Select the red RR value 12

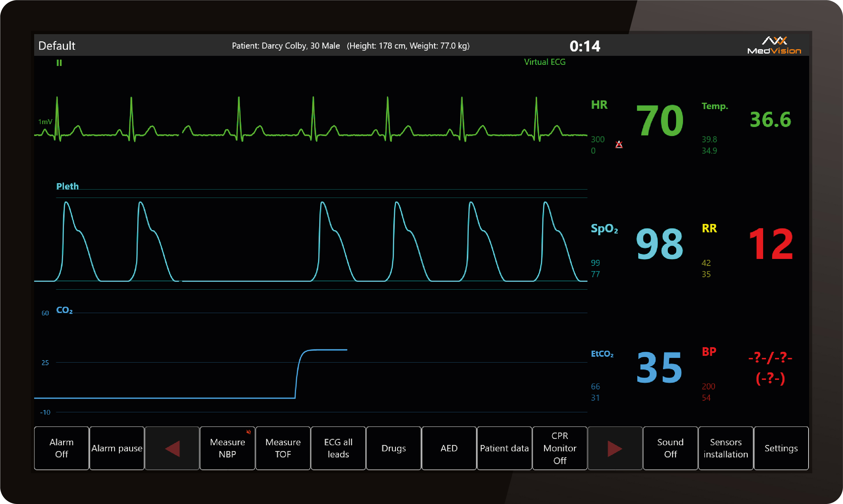point(770,244)
